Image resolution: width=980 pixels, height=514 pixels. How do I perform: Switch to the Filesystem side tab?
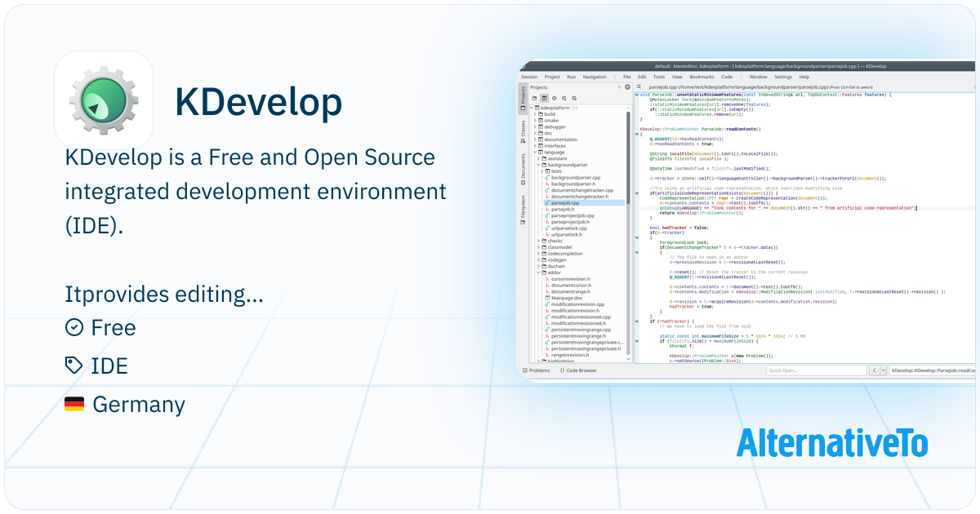523,209
